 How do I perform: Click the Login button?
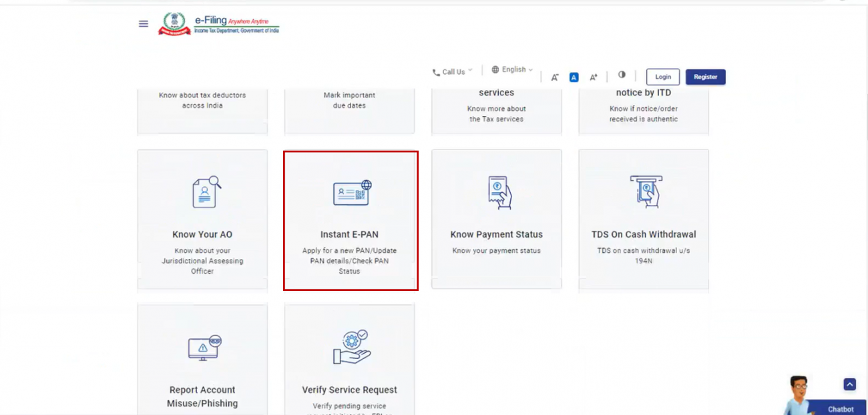pyautogui.click(x=662, y=77)
